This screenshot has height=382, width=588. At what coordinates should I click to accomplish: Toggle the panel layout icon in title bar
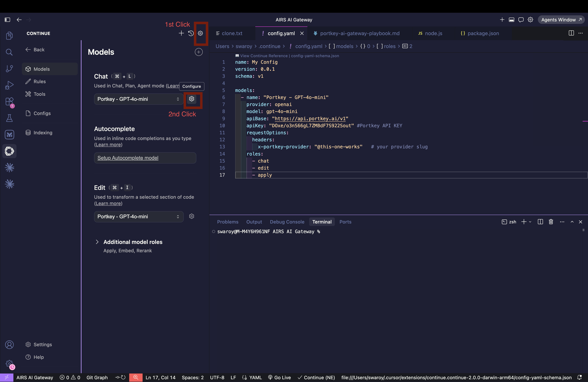click(511, 19)
